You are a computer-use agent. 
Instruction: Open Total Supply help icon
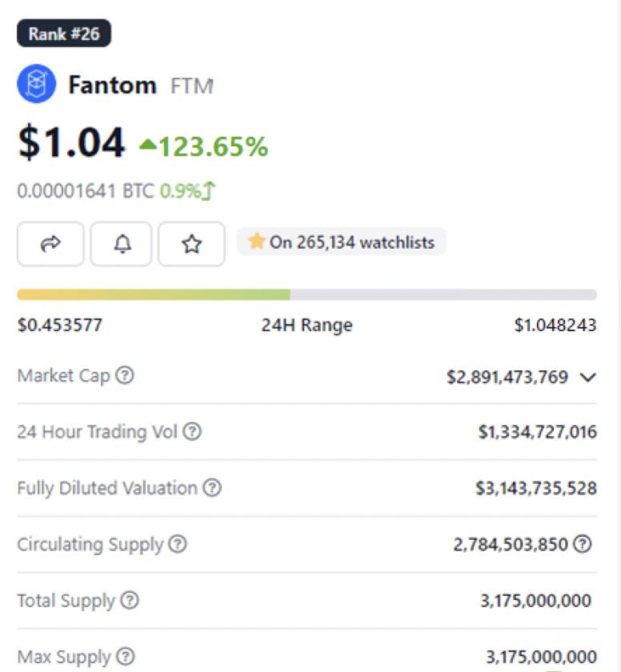[x=130, y=600]
